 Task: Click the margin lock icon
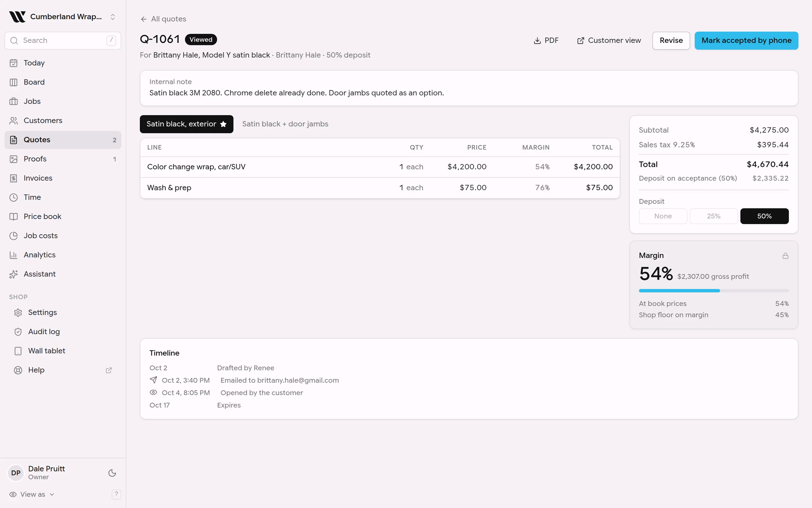(x=785, y=256)
